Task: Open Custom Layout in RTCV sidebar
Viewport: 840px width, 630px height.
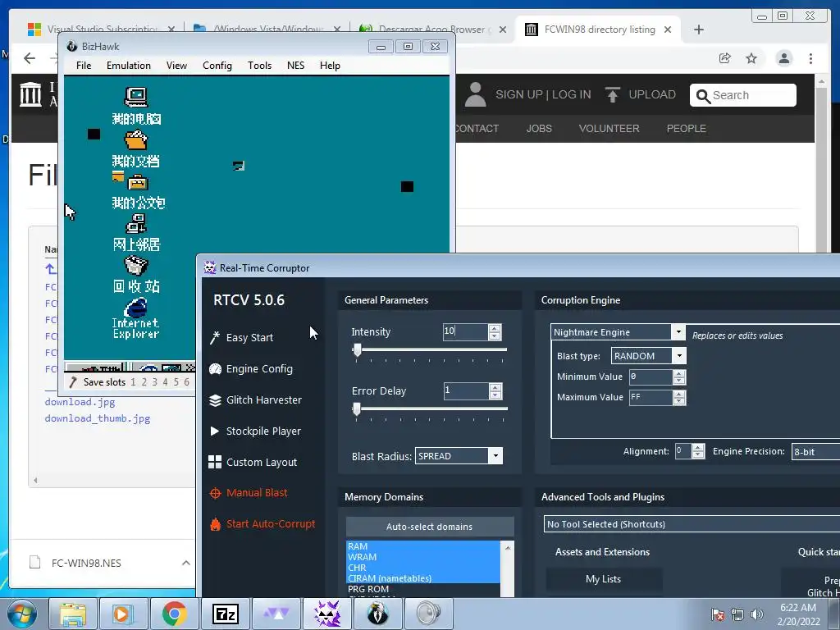Action: tap(253, 462)
